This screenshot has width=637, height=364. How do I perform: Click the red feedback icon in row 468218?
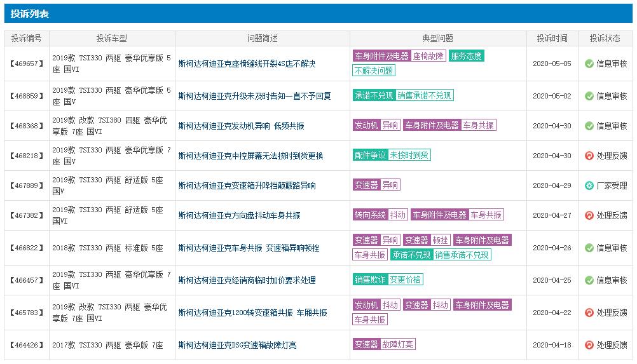tap(589, 156)
